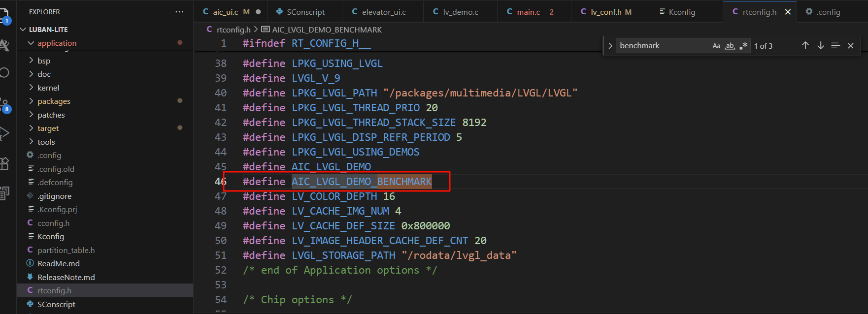
Task: Jump to the next find match
Action: [821, 46]
